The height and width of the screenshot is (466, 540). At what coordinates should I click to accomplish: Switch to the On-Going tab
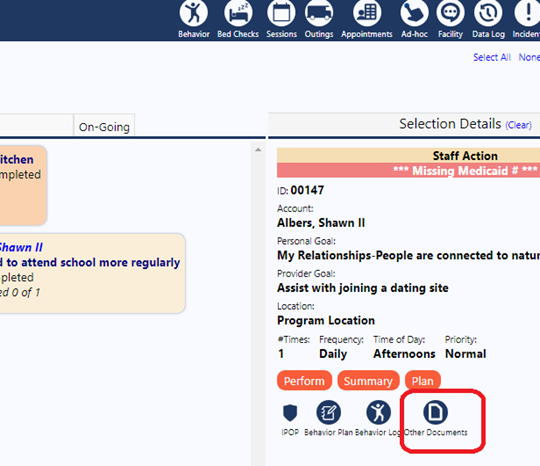pos(104,127)
